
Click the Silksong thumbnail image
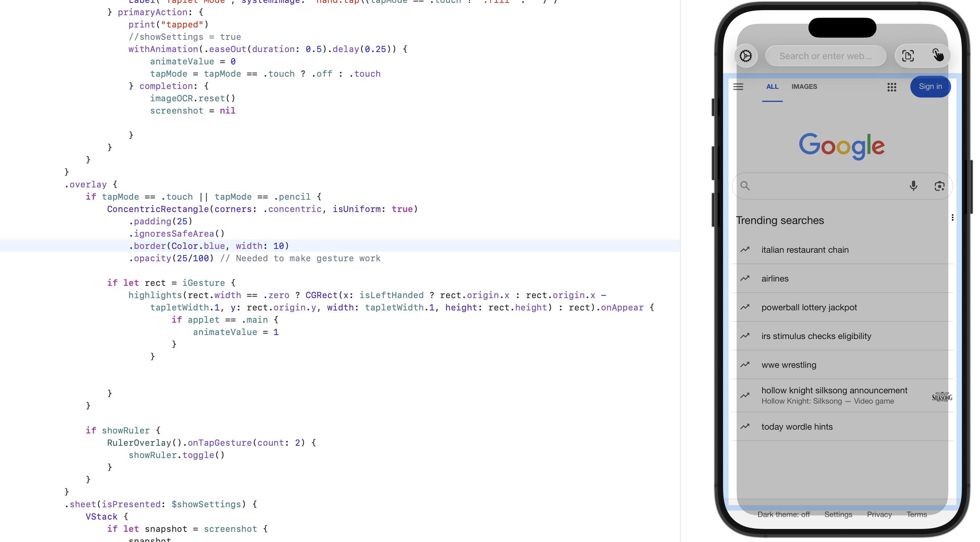942,397
